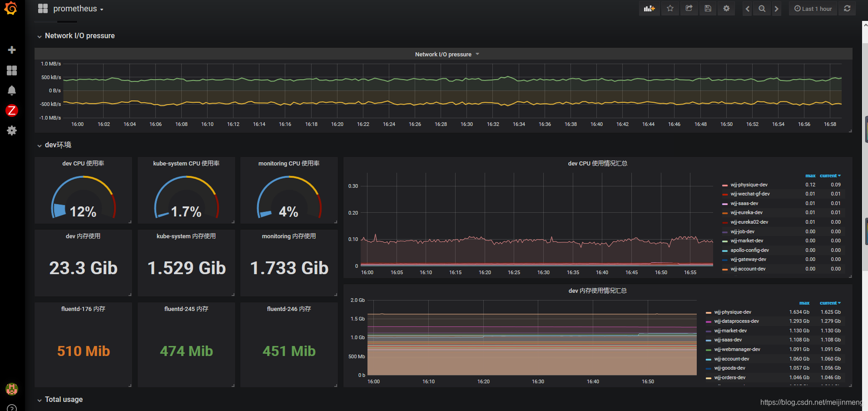This screenshot has height=411, width=868.
Task: Open the kube-system CPU 使用率 panel title
Action: tap(186, 163)
